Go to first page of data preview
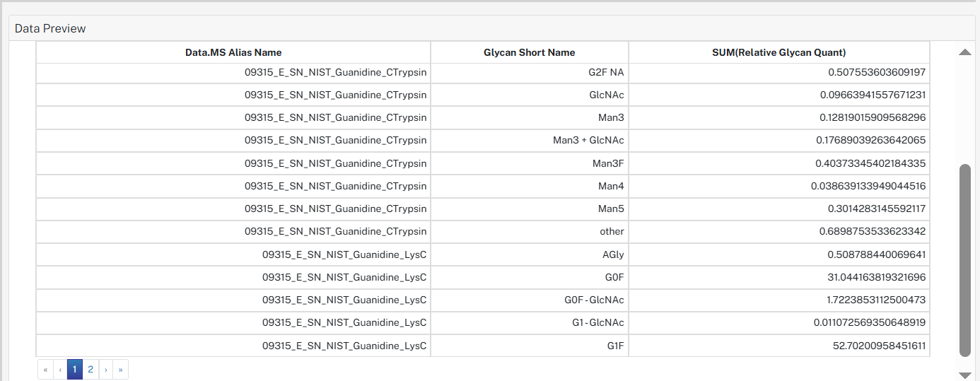Viewport: 980px width, 381px height. (45, 369)
